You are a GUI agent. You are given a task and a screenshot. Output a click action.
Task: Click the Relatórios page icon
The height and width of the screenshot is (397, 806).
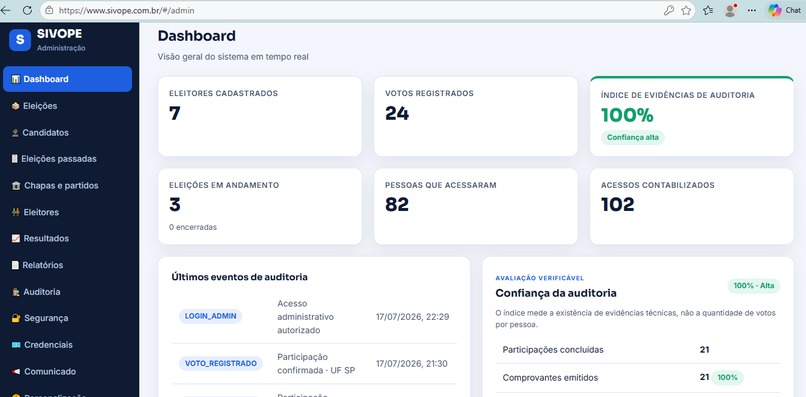click(15, 265)
